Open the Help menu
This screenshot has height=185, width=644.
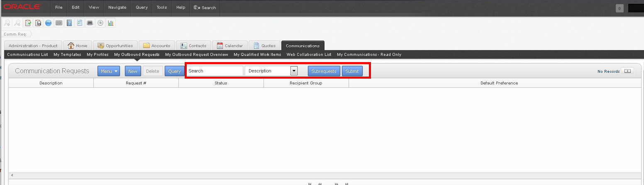tap(181, 7)
